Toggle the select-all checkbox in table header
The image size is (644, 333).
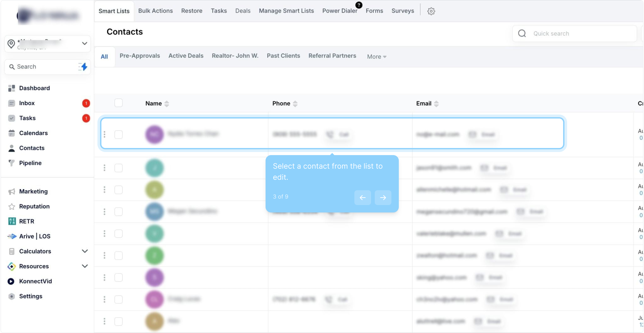(118, 103)
